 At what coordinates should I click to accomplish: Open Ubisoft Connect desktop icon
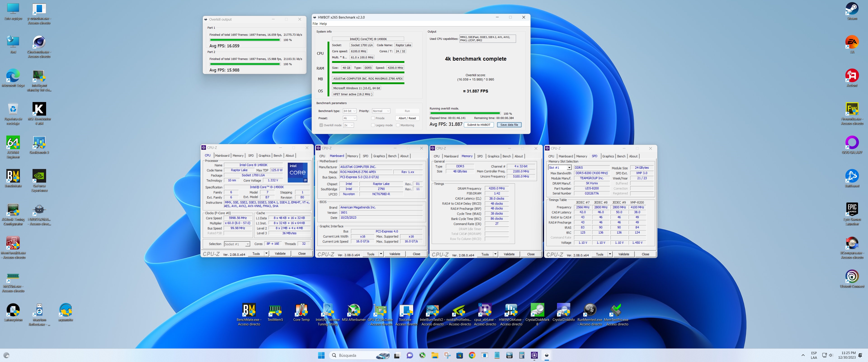852,279
